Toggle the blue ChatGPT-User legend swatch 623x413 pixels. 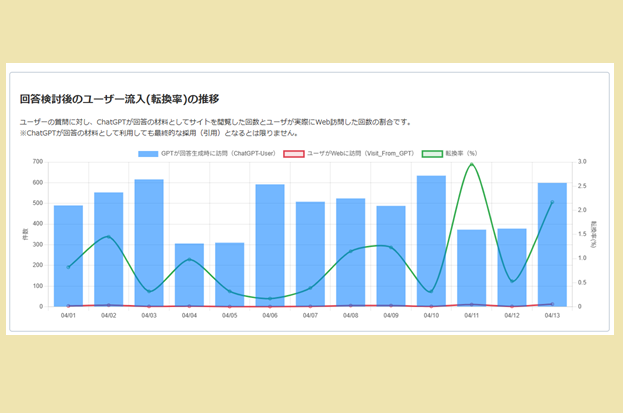[x=148, y=154]
